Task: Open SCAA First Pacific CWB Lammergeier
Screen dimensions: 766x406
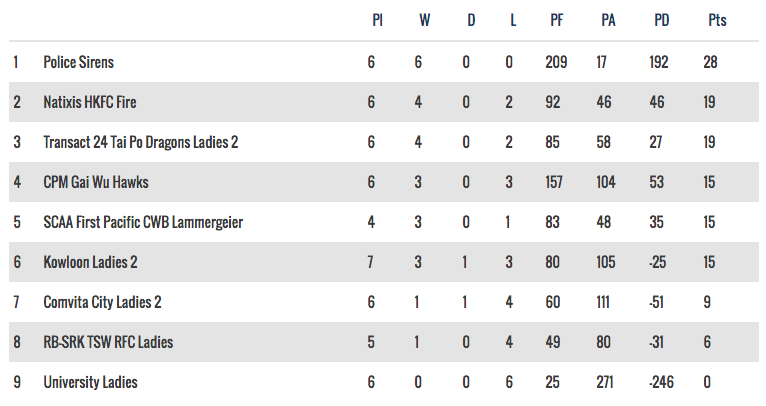Action: [143, 222]
